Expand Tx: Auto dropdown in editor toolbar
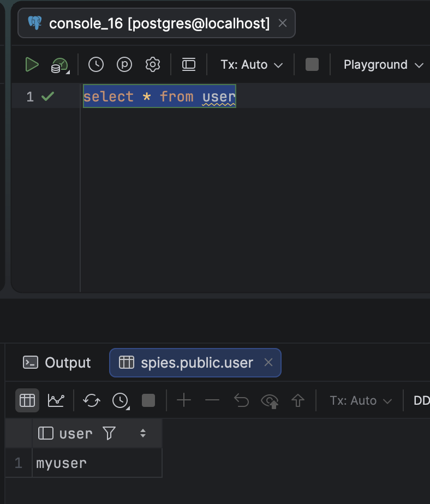This screenshot has width=430, height=504. pyautogui.click(x=252, y=64)
